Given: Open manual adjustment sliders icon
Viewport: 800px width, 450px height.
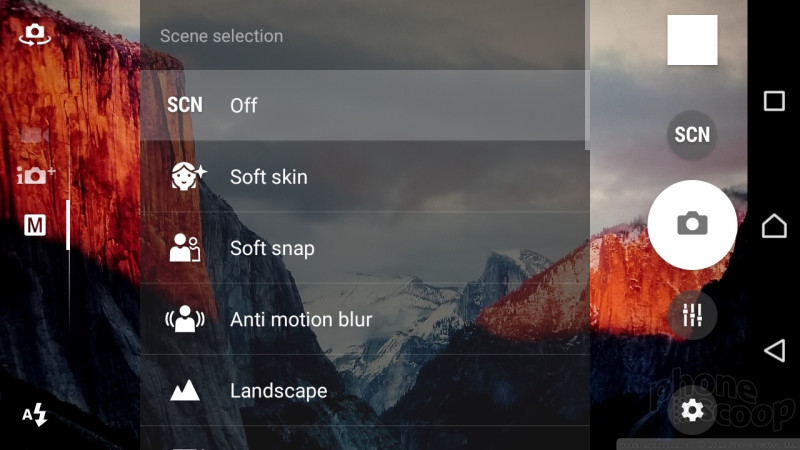Looking at the screenshot, I should (x=692, y=315).
